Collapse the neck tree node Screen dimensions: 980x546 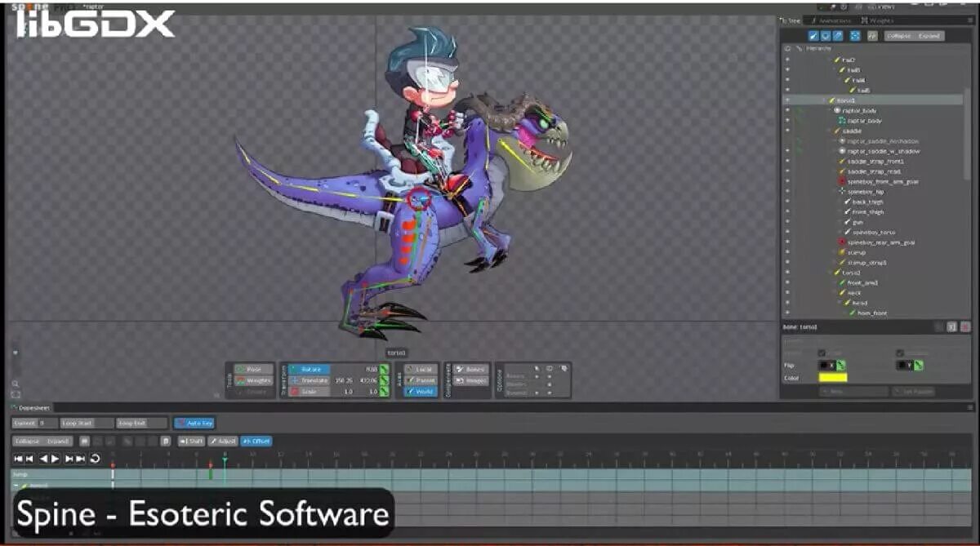point(835,293)
